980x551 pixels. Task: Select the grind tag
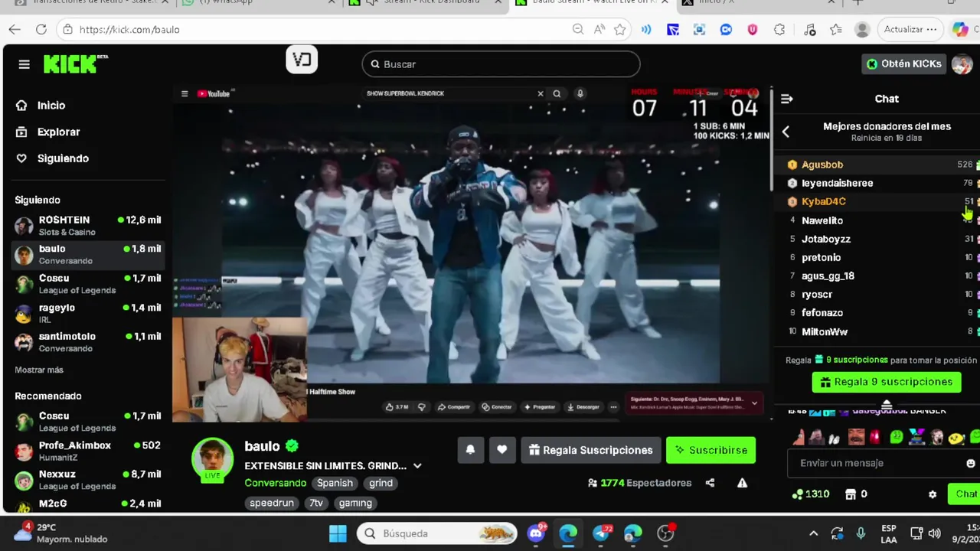point(381,483)
